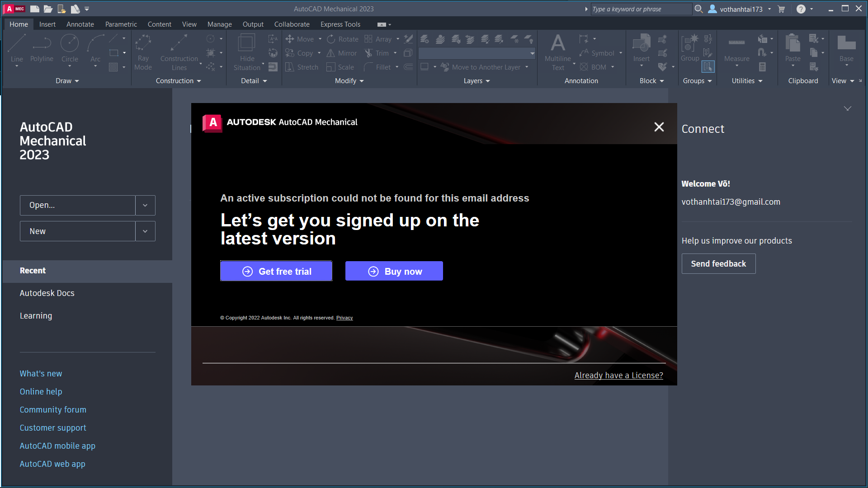The image size is (868, 488).
Task: Click the Already have a License? link
Action: 618,375
